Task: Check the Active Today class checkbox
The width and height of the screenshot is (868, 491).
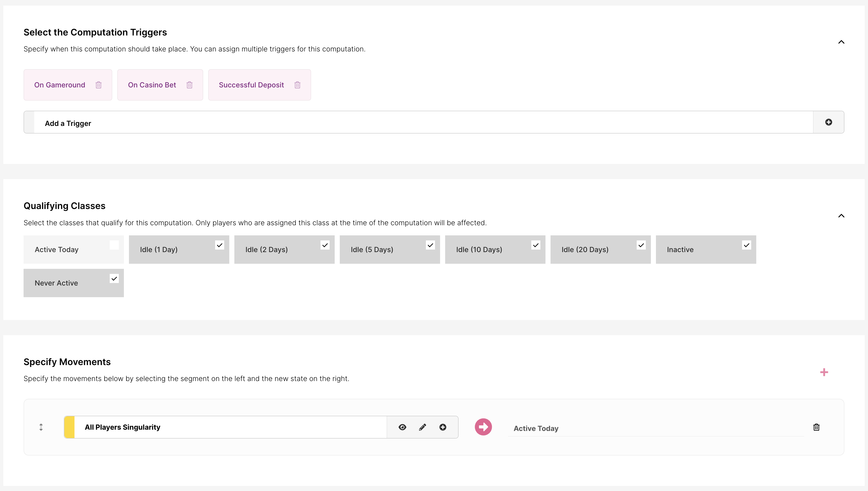Action: [x=114, y=245]
